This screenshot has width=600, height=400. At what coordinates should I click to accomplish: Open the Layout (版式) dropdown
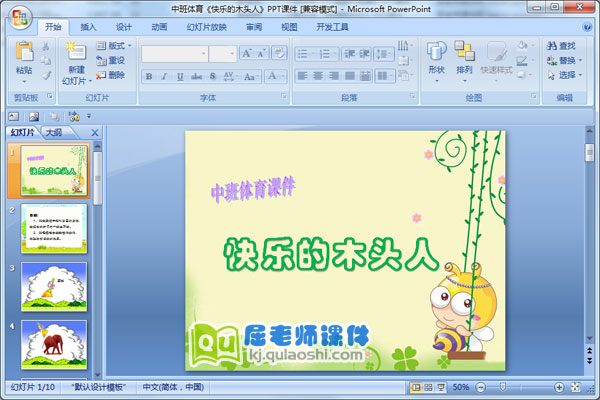[114, 46]
